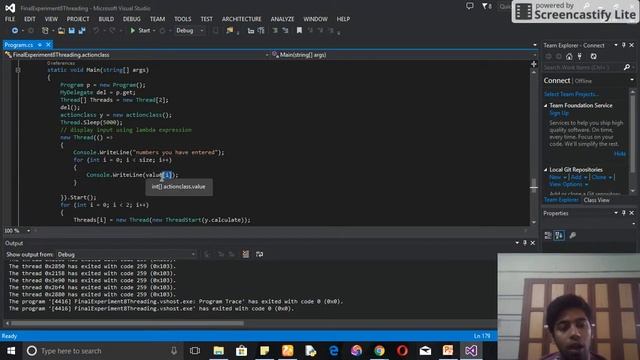The width and height of the screenshot is (640, 360).
Task: Open the 100 % zoom dropdown
Action: tap(28, 231)
